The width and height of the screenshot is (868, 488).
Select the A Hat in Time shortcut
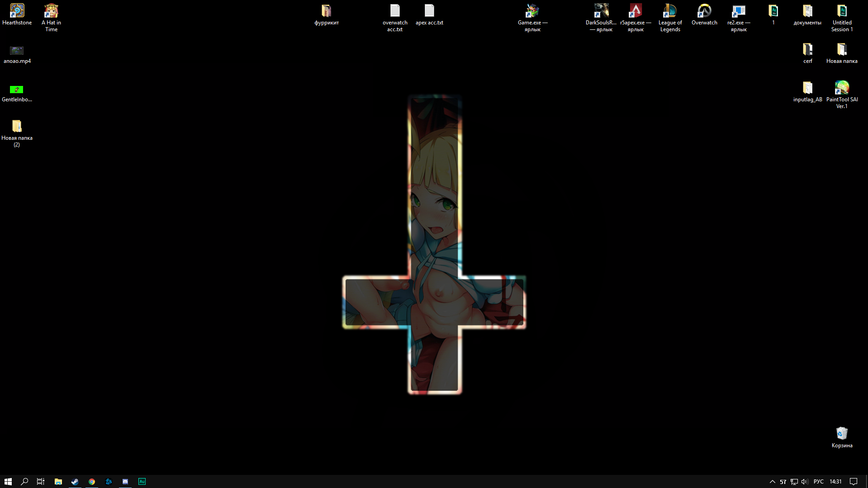coord(51,18)
